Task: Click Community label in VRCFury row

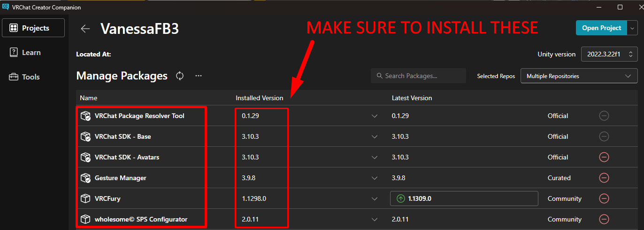Action: tap(565, 198)
